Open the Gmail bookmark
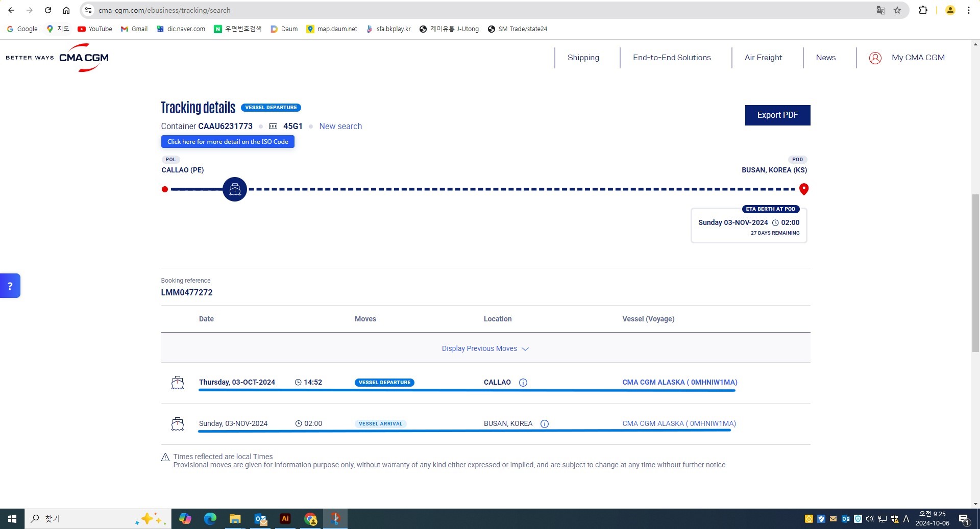 point(134,29)
